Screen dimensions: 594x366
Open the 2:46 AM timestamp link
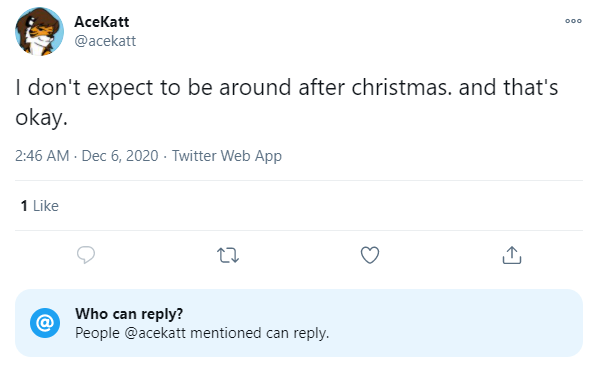(42, 156)
